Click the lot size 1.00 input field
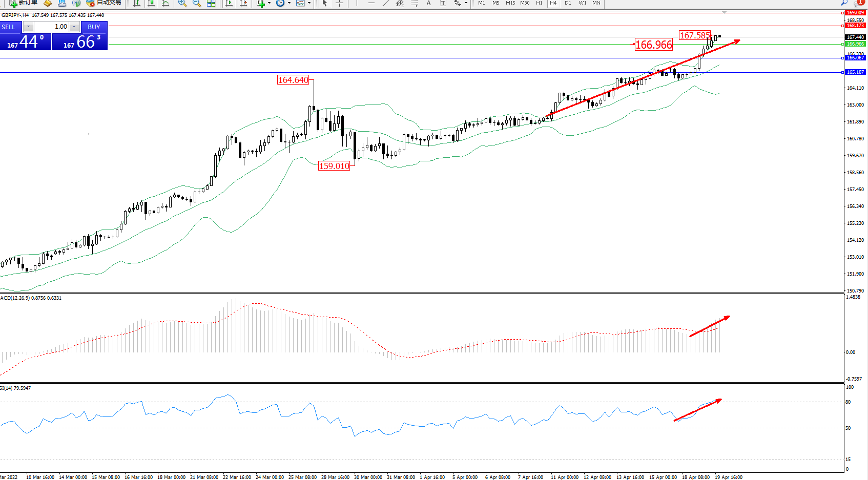Screen dimensions: 868x480 [51, 27]
